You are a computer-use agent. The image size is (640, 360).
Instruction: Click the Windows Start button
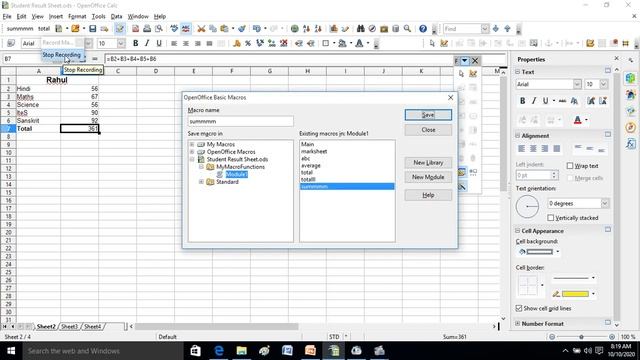[11, 351]
